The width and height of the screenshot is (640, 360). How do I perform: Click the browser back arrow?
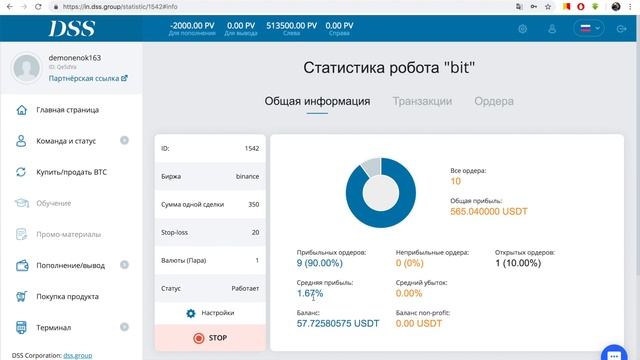tap(10, 7)
